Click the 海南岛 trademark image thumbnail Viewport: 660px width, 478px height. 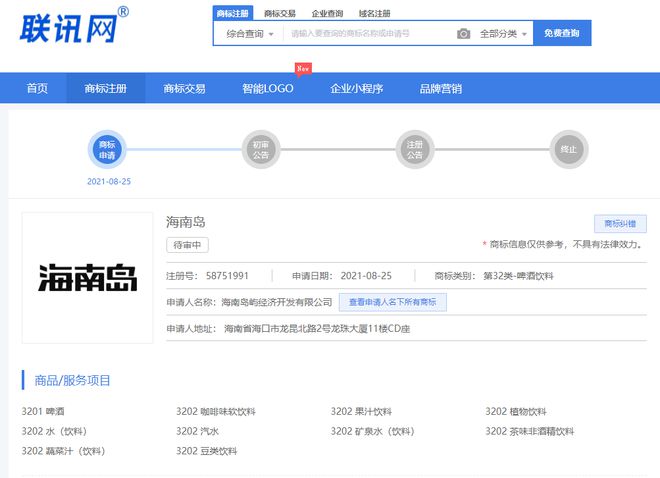tap(88, 278)
